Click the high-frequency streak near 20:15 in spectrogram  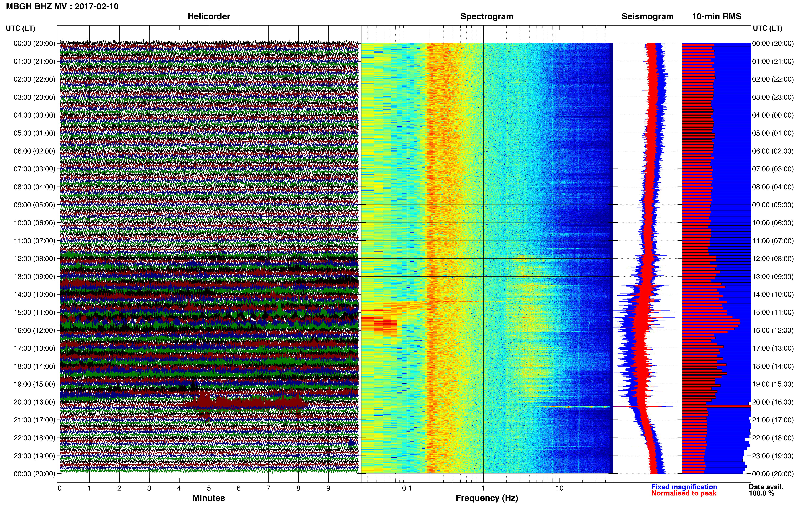click(576, 407)
